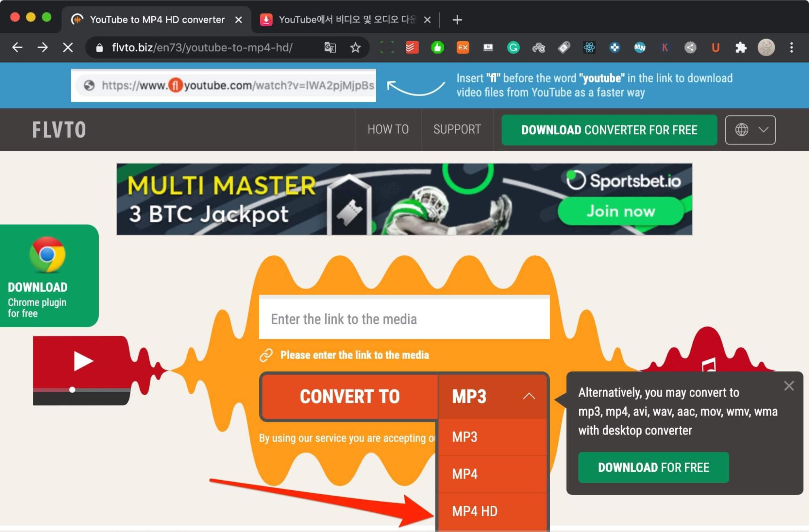Stop loading the page
809x532 pixels.
pos(68,48)
